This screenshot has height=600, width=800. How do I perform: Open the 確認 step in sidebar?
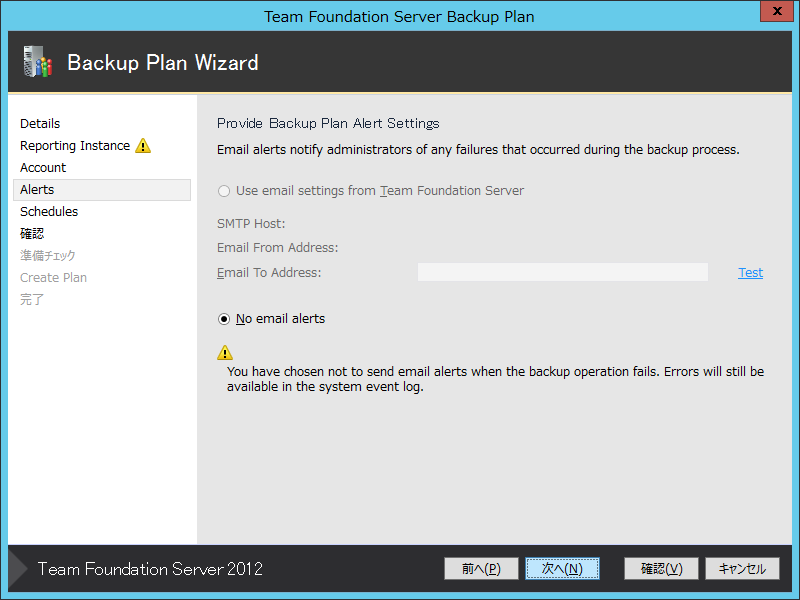point(32,234)
